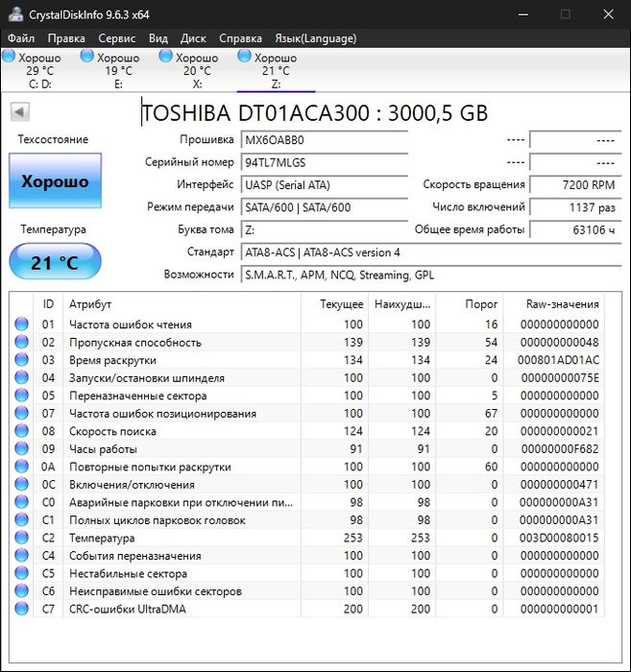Click the status orb for drive C: D:
Image resolution: width=631 pixels, height=672 pixels.
9,56
